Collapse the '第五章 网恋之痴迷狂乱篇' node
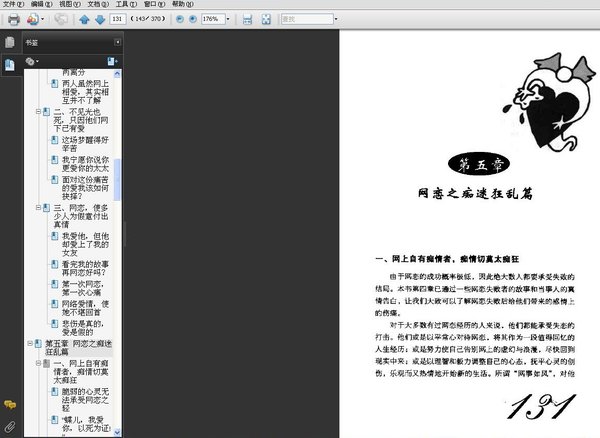 click(29, 344)
